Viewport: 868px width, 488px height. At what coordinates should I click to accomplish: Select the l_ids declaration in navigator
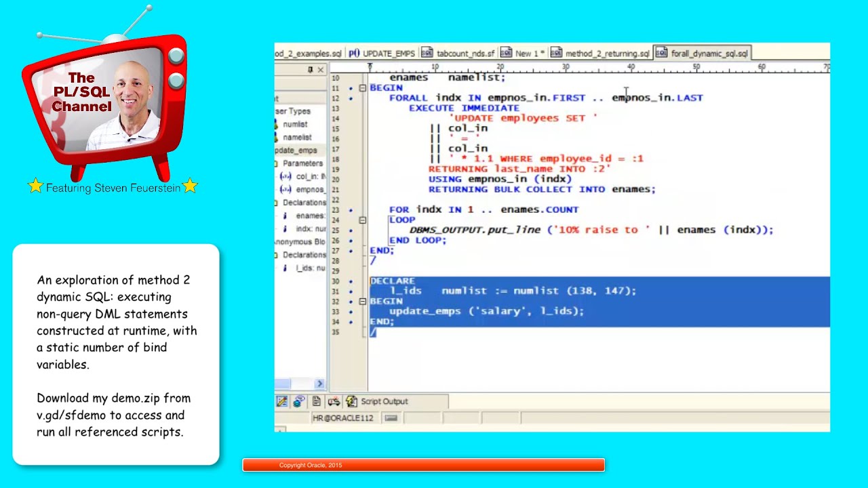coord(305,268)
